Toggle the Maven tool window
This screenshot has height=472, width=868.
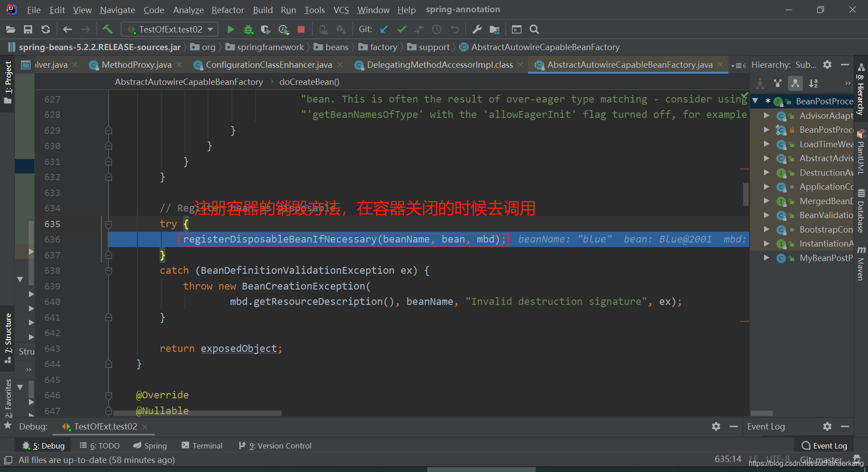[x=861, y=264]
